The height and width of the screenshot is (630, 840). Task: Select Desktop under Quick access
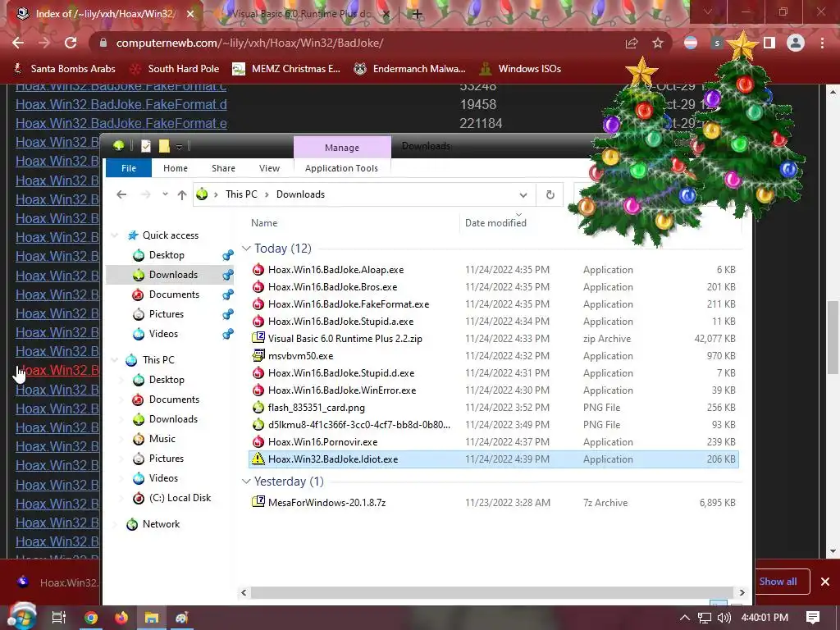(166, 255)
